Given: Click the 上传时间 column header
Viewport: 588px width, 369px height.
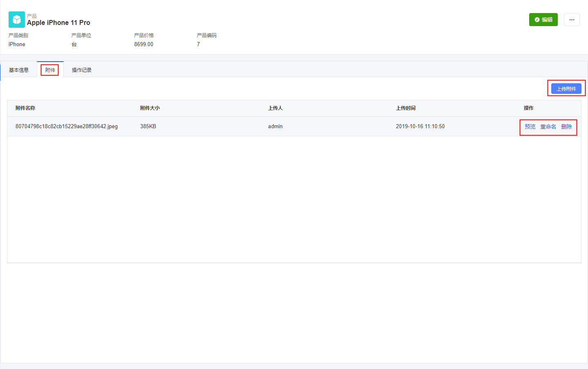Looking at the screenshot, I should (406, 108).
